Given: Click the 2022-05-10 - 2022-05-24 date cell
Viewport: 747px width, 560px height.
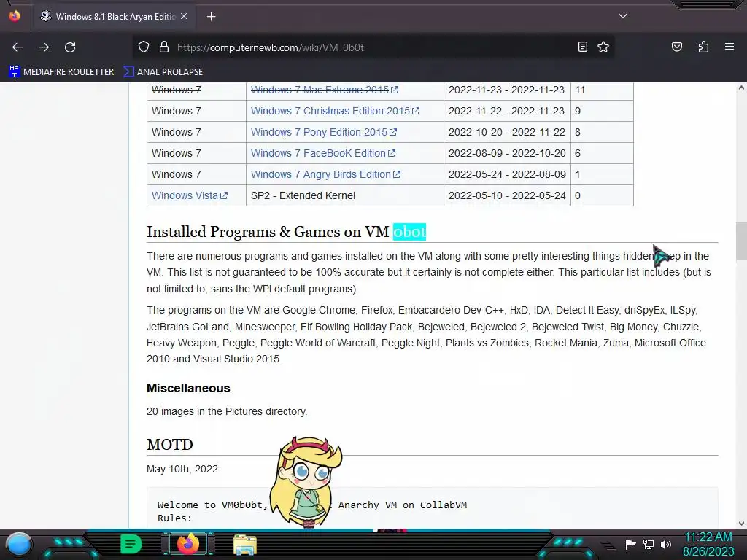Looking at the screenshot, I should [507, 195].
